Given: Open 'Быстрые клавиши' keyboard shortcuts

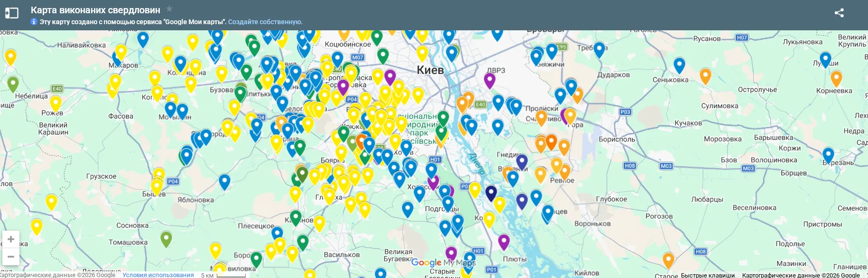Looking at the screenshot, I should [708, 275].
